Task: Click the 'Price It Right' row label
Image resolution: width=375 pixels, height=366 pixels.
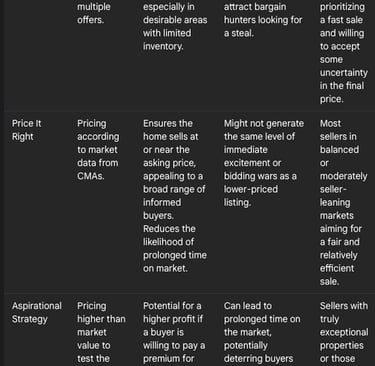Action: coord(27,130)
